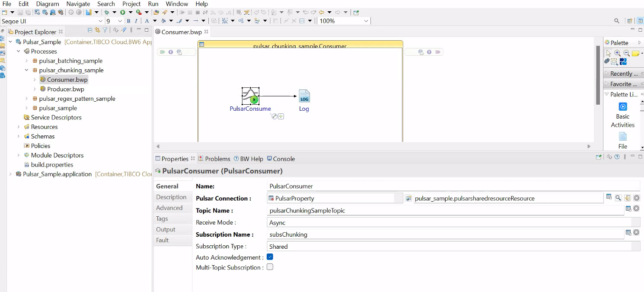Viewport: 644px width, 292px height.
Task: Click the Topic Name input field
Action: click(445, 211)
